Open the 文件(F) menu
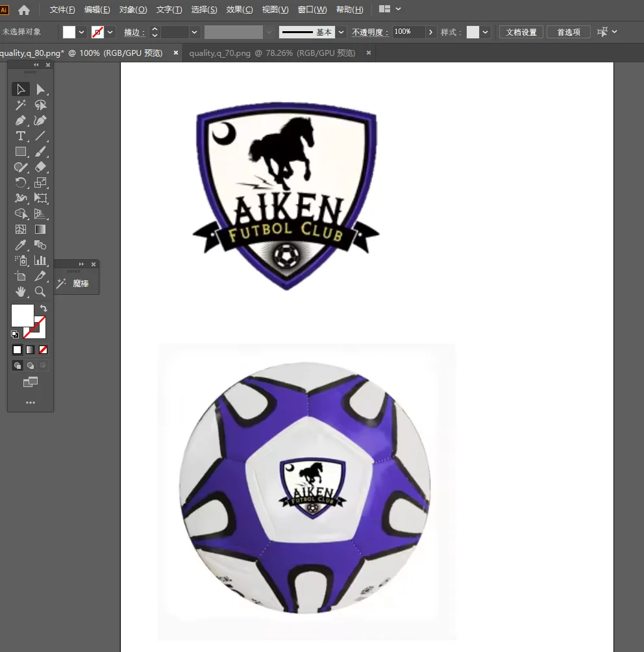The image size is (644, 652). tap(62, 10)
